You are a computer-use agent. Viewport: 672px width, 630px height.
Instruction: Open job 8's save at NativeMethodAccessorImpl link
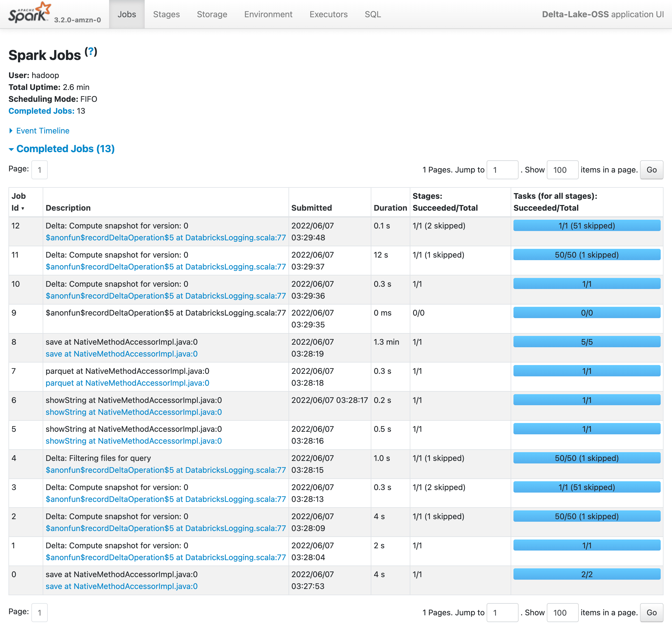[x=122, y=354]
